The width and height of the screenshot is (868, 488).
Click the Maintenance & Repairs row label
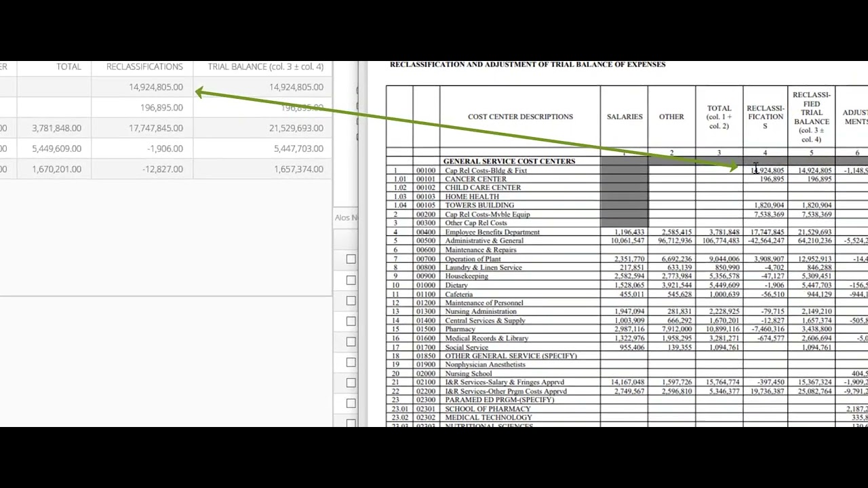(x=481, y=250)
